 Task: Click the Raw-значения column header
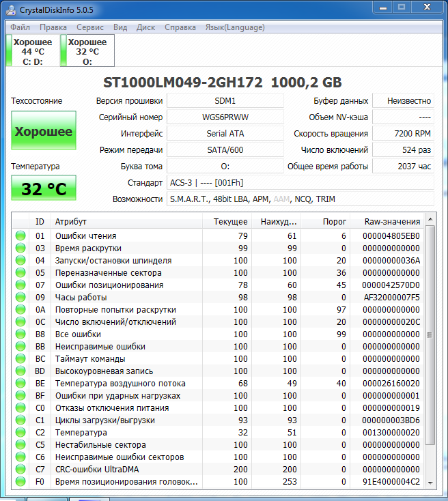tap(387, 221)
